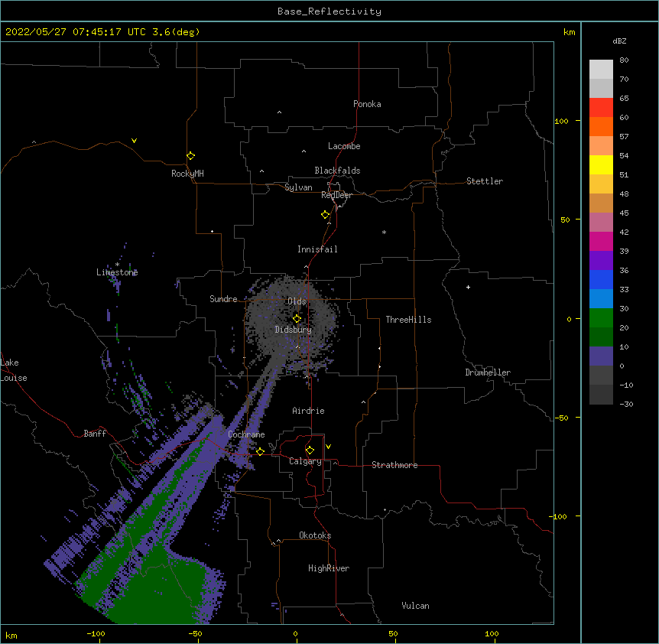
Task: Click the white asterisk above Limestone
Action: point(117,265)
